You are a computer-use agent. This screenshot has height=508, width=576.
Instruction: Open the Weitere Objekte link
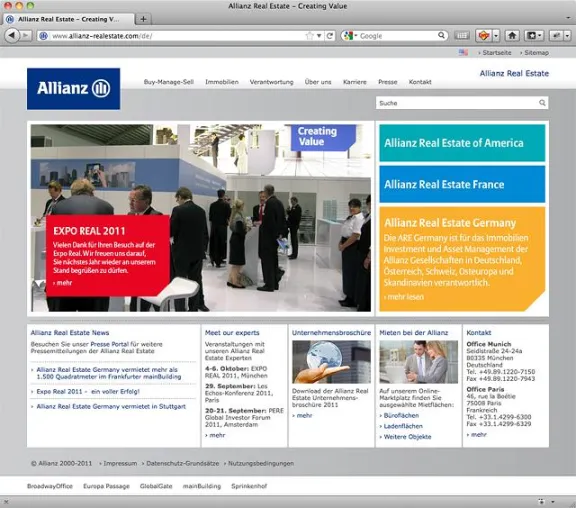click(x=406, y=437)
